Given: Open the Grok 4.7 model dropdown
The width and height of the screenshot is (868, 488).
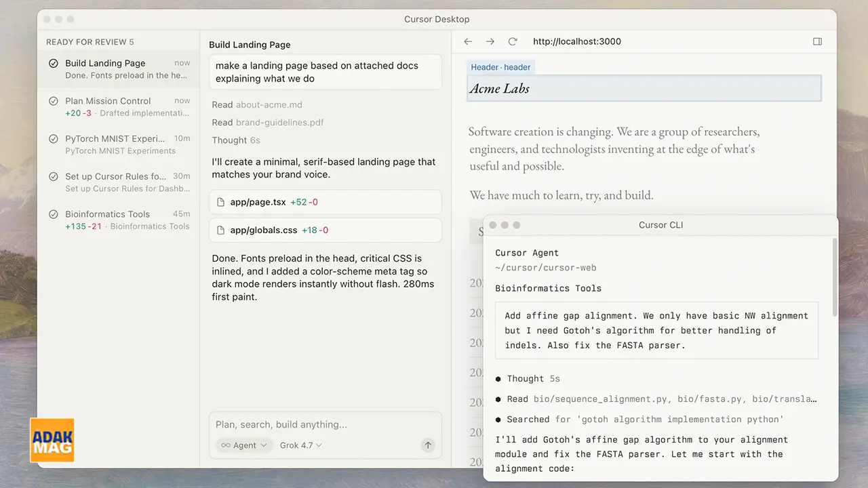Looking at the screenshot, I should coord(300,445).
